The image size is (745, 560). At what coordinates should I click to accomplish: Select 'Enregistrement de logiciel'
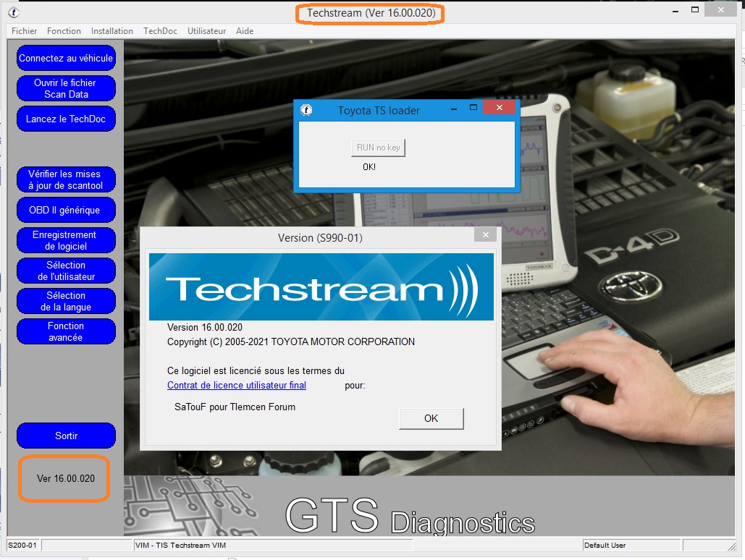[x=66, y=240]
